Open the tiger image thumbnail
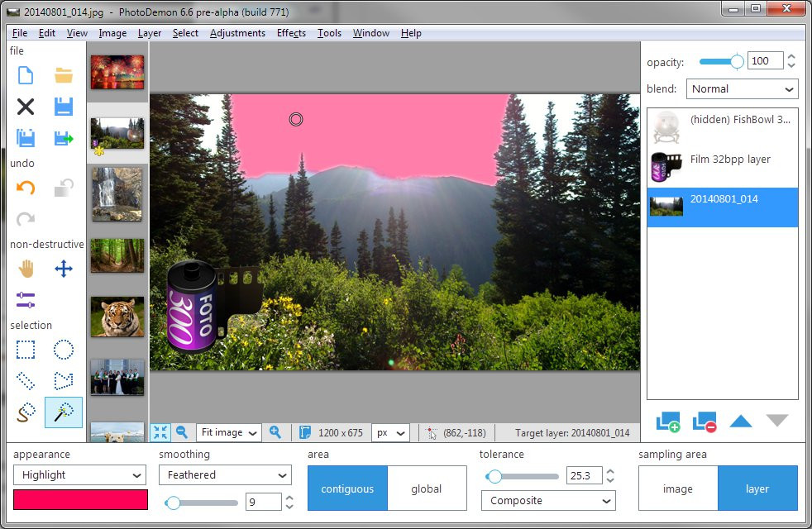The image size is (812, 529). pyautogui.click(x=117, y=317)
